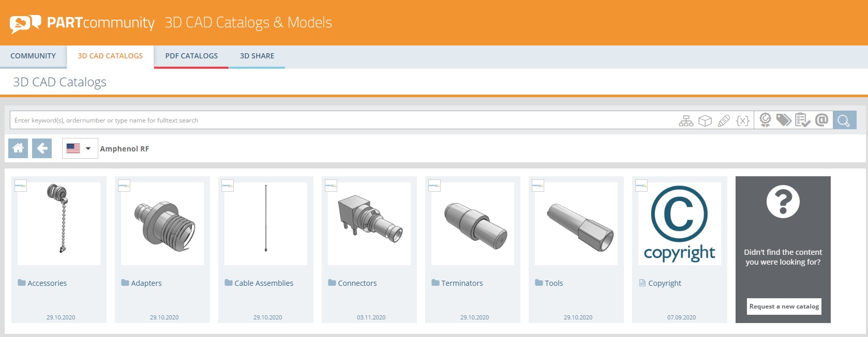Open the Adapters thumbnail image
The width and height of the screenshot is (868, 337).
(162, 224)
